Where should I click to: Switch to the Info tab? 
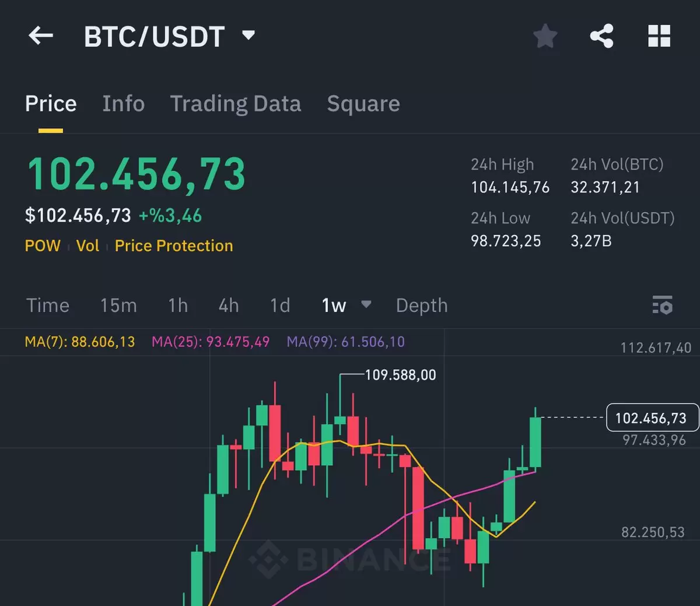(x=124, y=104)
